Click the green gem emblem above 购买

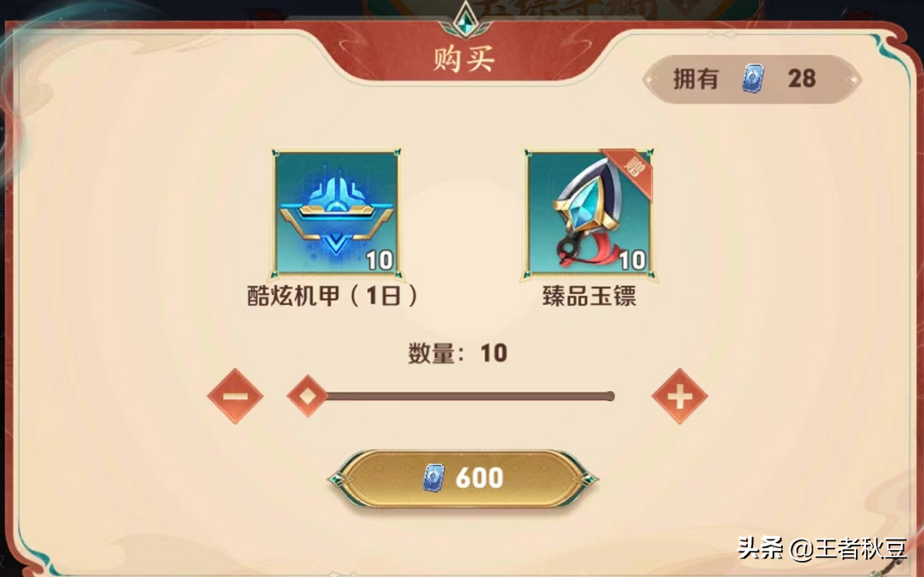click(466, 20)
